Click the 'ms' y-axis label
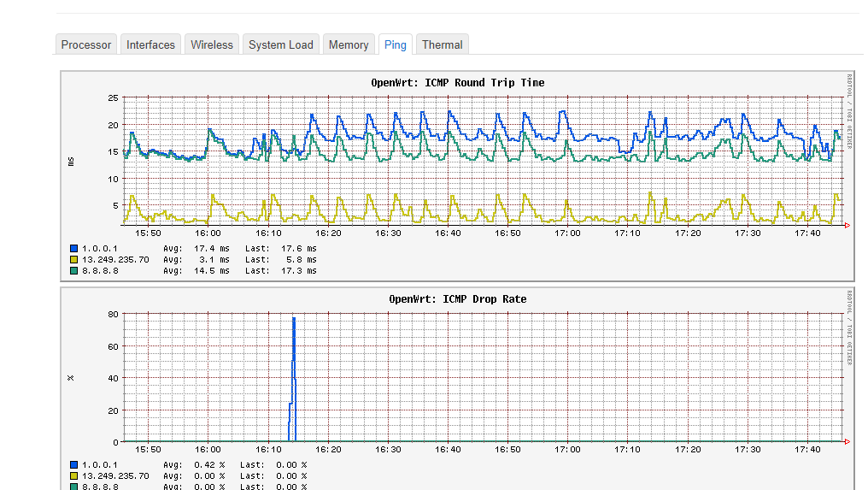The height and width of the screenshot is (490, 868). click(x=72, y=161)
